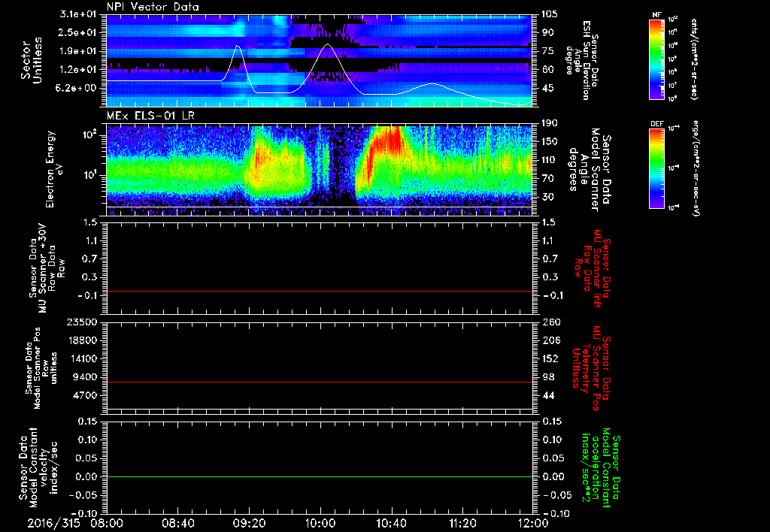Click the Model Scanner Pos Raw axis title
This screenshot has width=770, height=532.
click(41, 368)
